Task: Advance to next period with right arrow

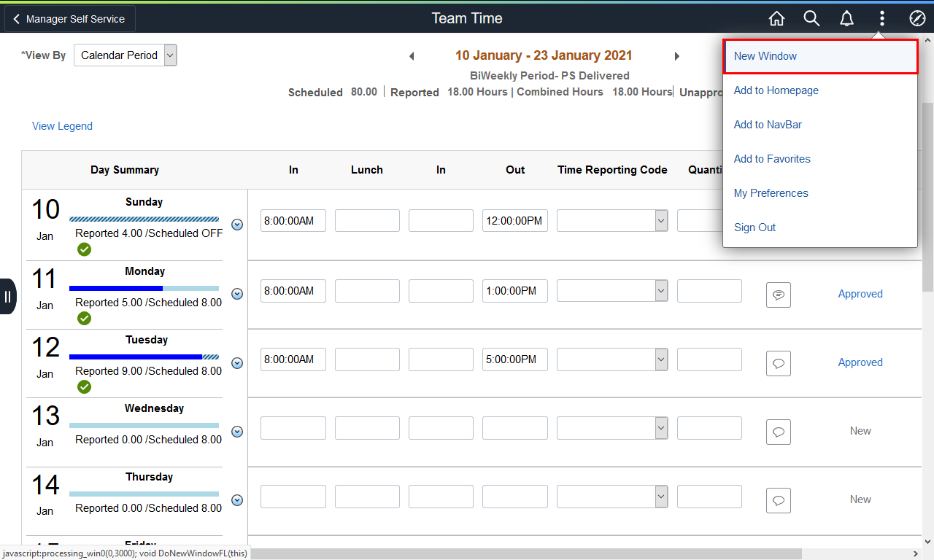Action: coord(676,56)
